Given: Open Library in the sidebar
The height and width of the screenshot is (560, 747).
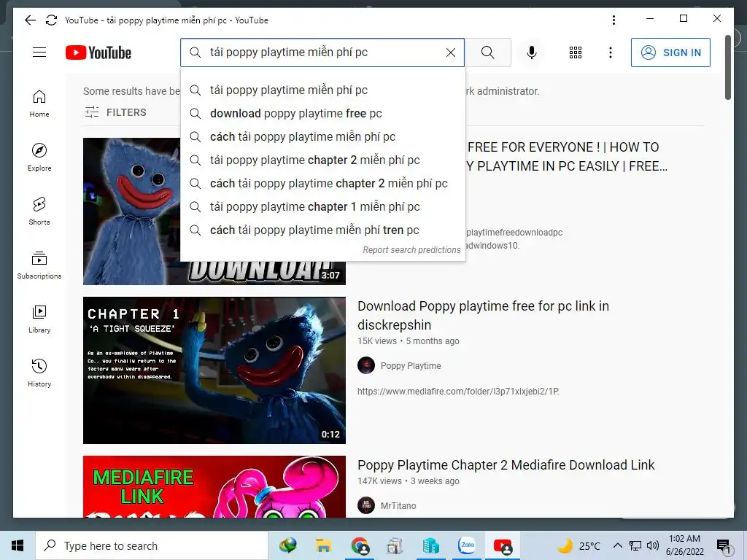Looking at the screenshot, I should (x=39, y=319).
